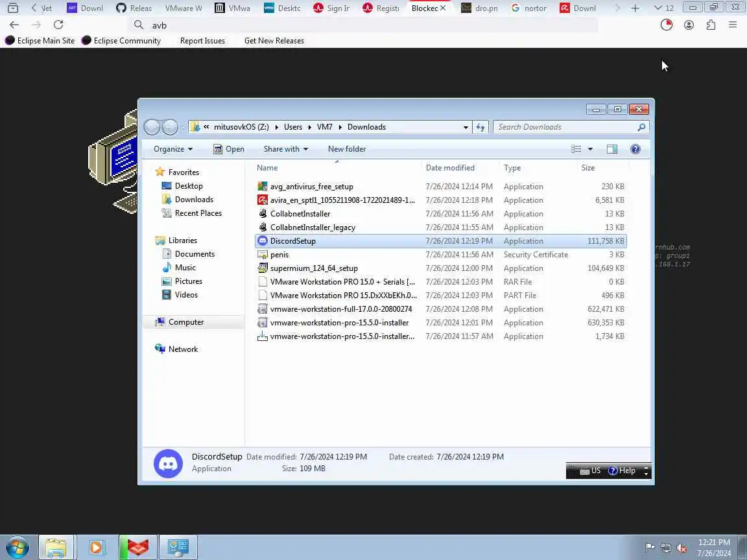Select Pictures under Libraries
Viewport: 747px width, 560px height.
point(182,281)
